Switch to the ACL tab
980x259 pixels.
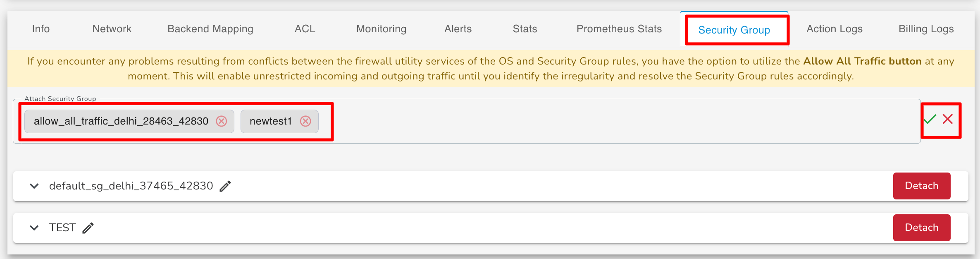click(305, 29)
